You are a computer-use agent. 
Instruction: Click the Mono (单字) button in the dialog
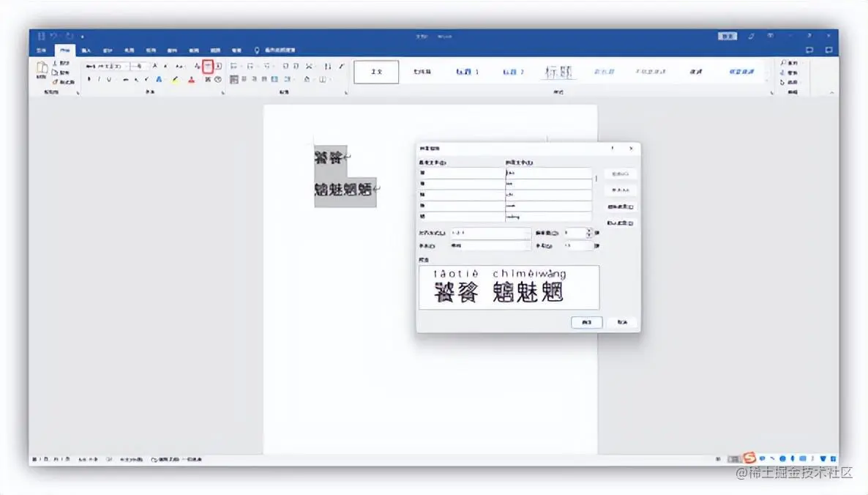[620, 190]
